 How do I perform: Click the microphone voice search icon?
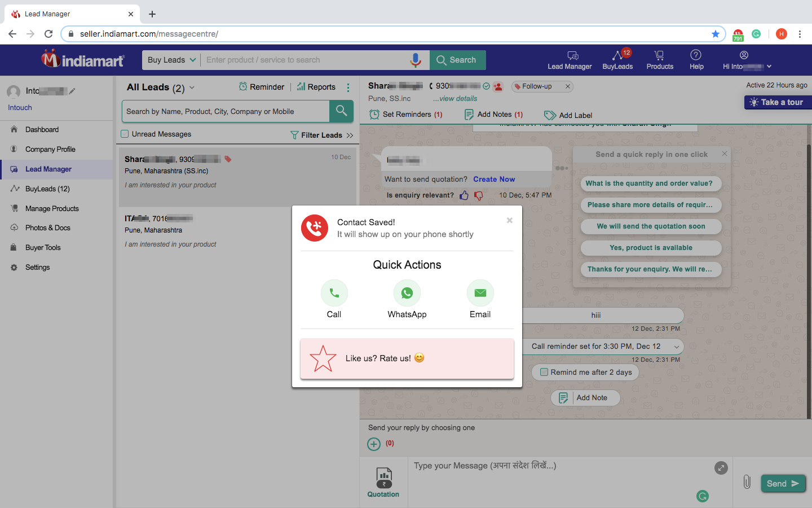[x=416, y=60]
